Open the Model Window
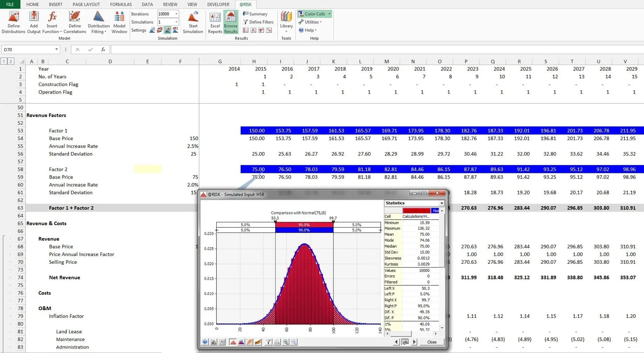This screenshot has height=353, width=644. click(119, 22)
